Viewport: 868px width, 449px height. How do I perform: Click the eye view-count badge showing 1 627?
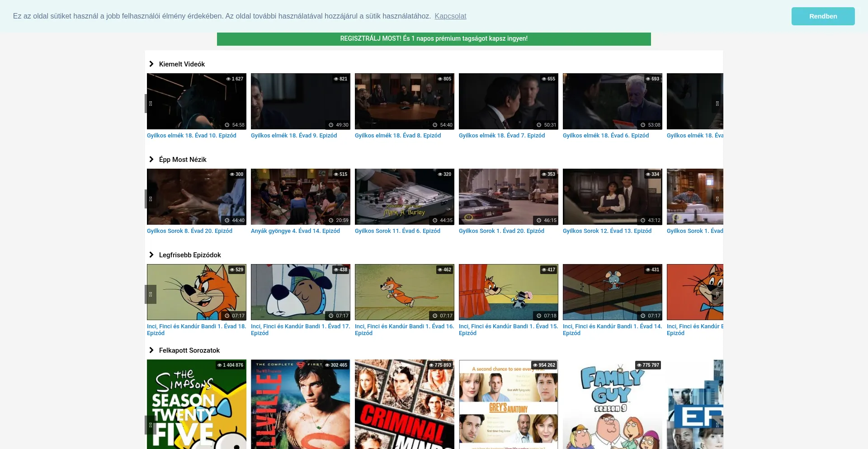click(x=235, y=79)
